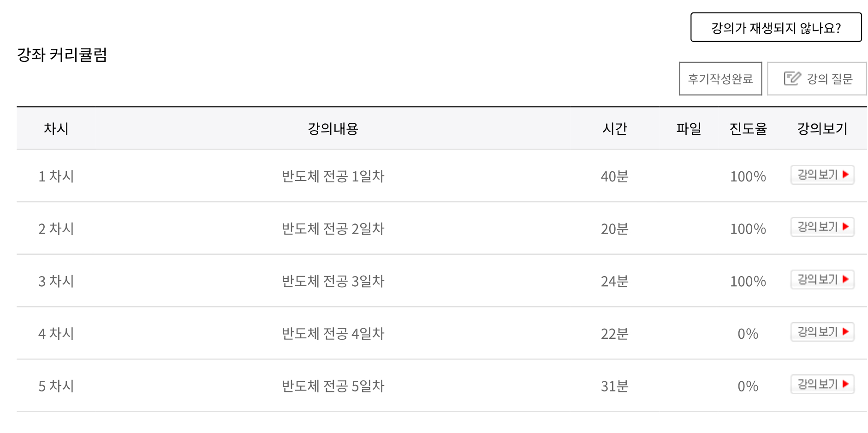Click the 파일 column header
The height and width of the screenshot is (433, 868).
point(689,128)
